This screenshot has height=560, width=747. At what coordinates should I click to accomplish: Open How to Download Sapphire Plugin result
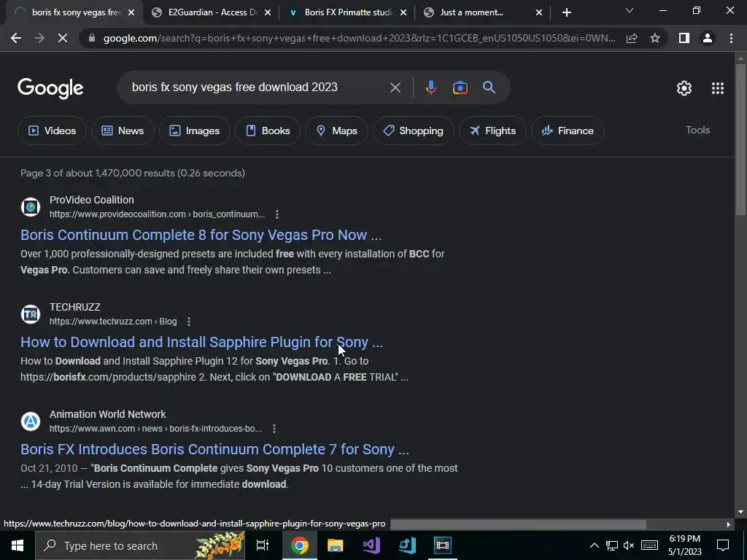201,342
